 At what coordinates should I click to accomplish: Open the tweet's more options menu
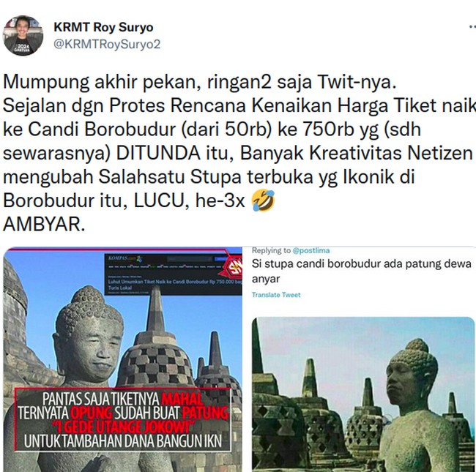[472, 27]
